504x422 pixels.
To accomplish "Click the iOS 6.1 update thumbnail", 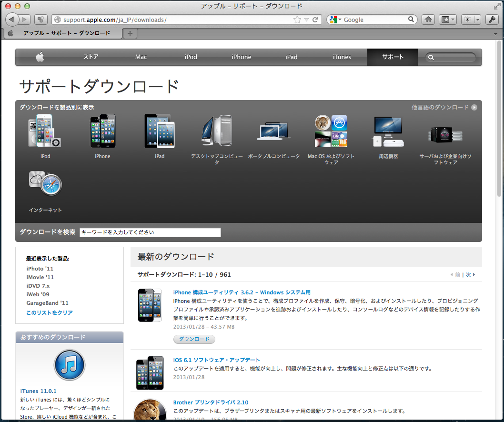I will [x=150, y=373].
